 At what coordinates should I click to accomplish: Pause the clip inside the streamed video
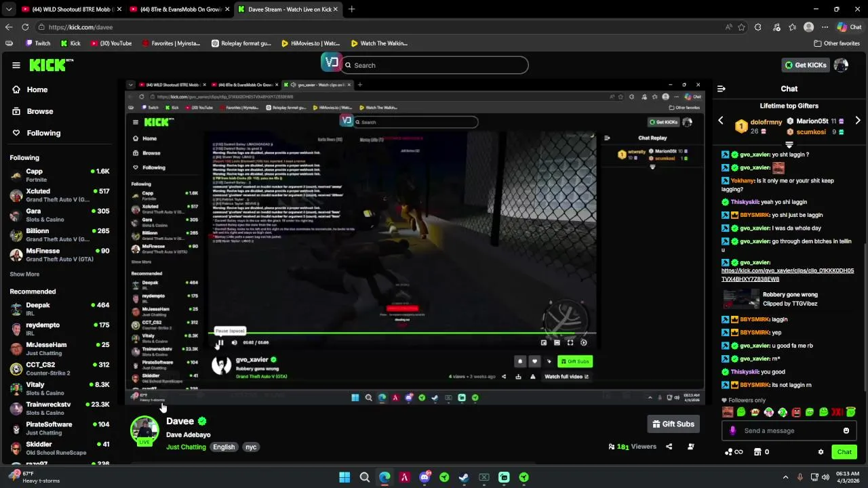[x=220, y=343]
